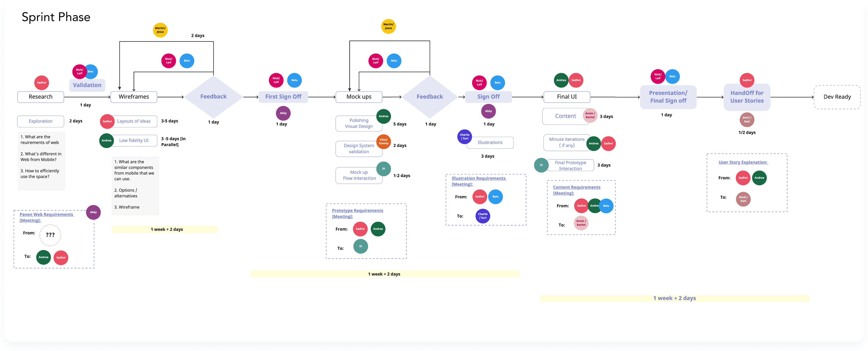Select the Annie/Rachel avatar on the Content box
The height and width of the screenshot is (351, 868).
(590, 116)
